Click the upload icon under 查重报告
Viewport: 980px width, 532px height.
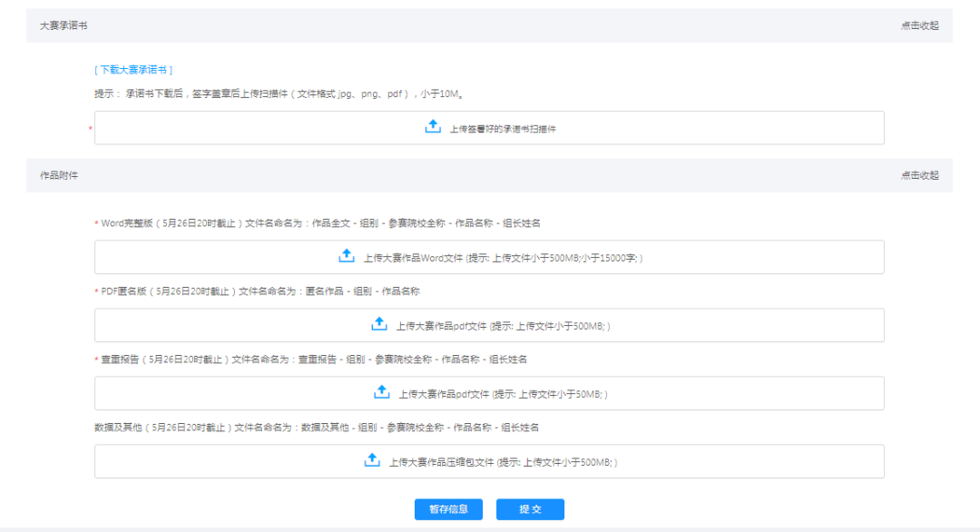[382, 392]
